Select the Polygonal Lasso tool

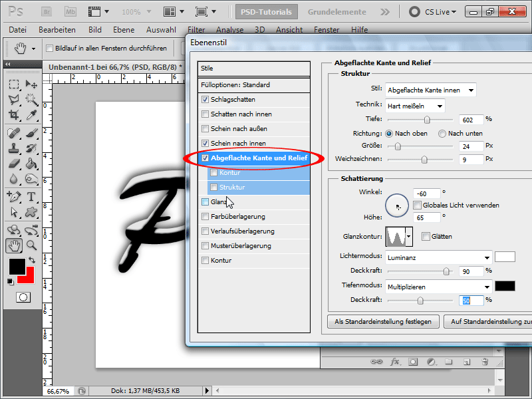click(x=13, y=99)
